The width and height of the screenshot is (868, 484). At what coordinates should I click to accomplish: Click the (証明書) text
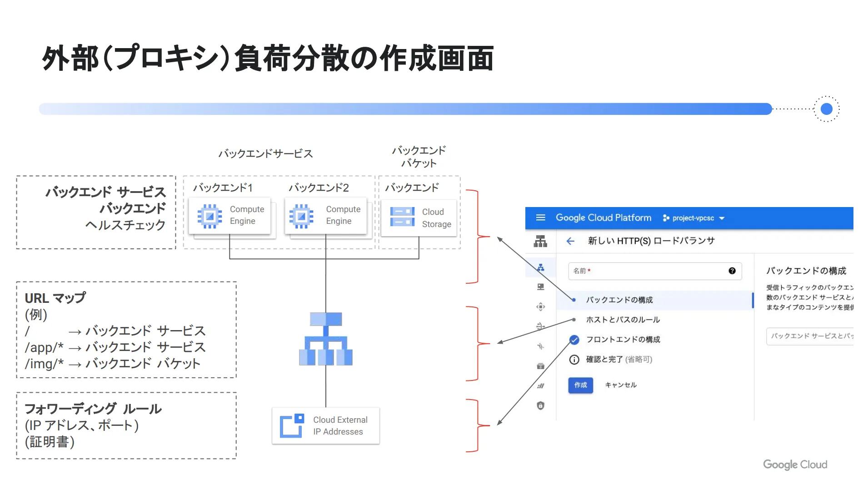tap(50, 442)
